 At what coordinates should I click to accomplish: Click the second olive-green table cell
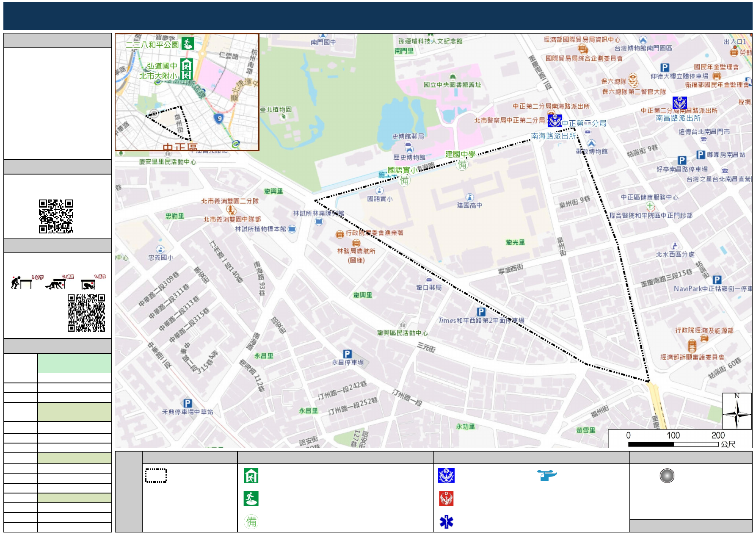click(74, 458)
